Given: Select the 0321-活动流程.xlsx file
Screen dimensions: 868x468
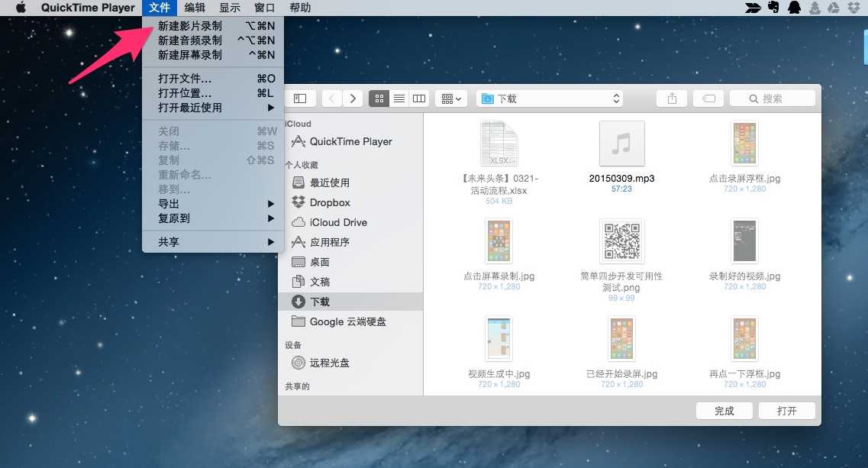Looking at the screenshot, I should (499, 162).
